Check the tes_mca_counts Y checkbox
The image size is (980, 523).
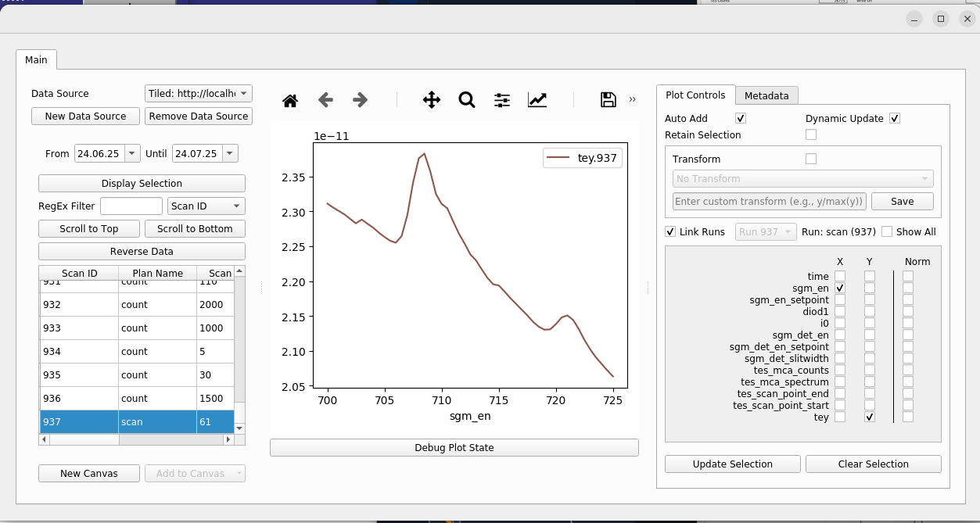tap(870, 371)
